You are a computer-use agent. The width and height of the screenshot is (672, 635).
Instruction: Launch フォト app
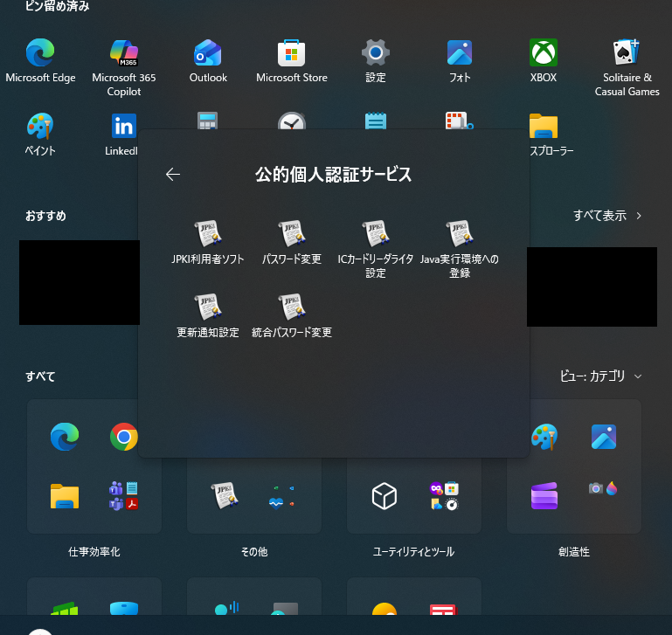(460, 61)
